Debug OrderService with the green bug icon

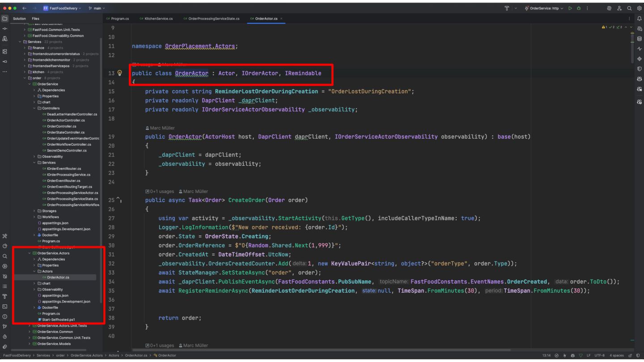[580, 8]
